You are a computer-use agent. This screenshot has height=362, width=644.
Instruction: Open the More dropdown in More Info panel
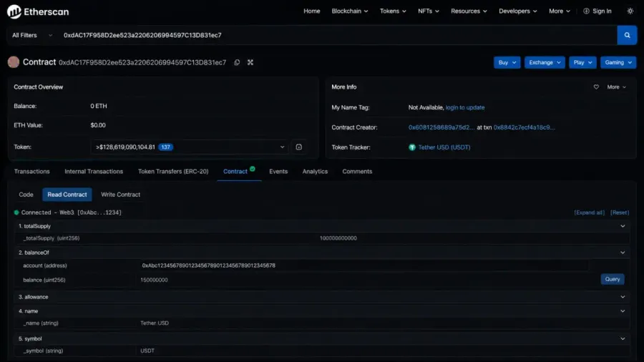point(617,87)
